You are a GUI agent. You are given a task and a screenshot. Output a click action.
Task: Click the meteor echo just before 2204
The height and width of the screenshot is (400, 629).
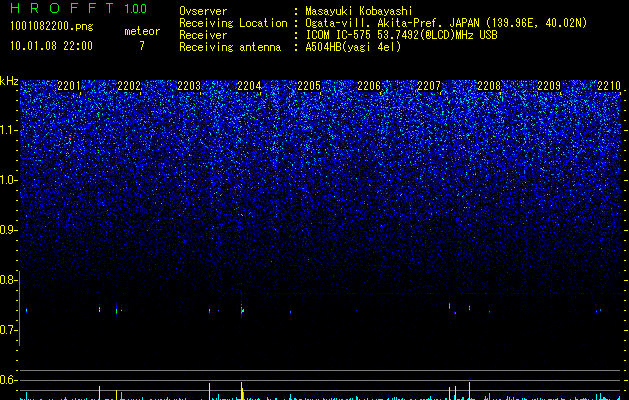click(x=242, y=310)
